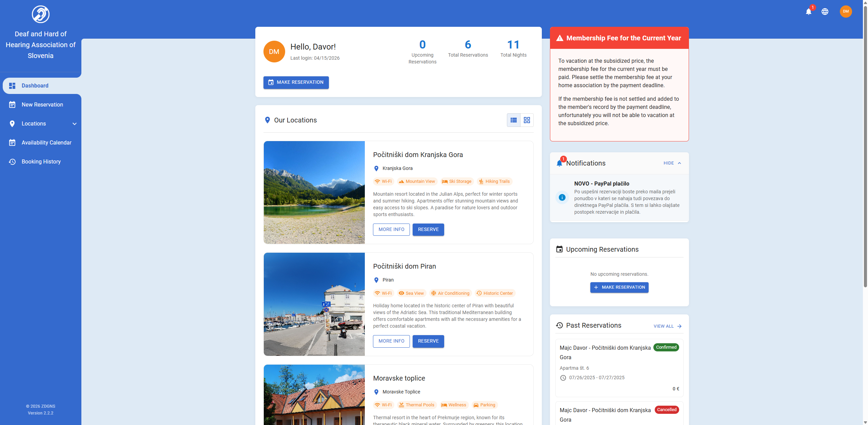Click the Parking amenity chip
868x425 pixels.
485,405
